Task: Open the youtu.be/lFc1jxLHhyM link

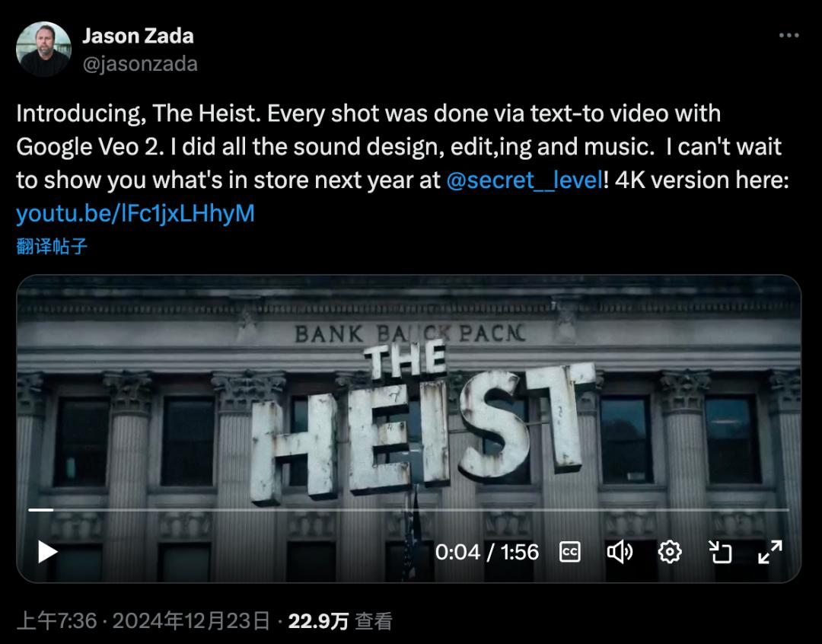Action: tap(135, 213)
